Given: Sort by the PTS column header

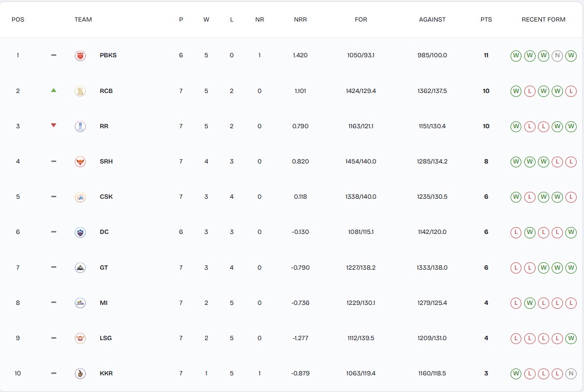Looking at the screenshot, I should click(x=486, y=20).
